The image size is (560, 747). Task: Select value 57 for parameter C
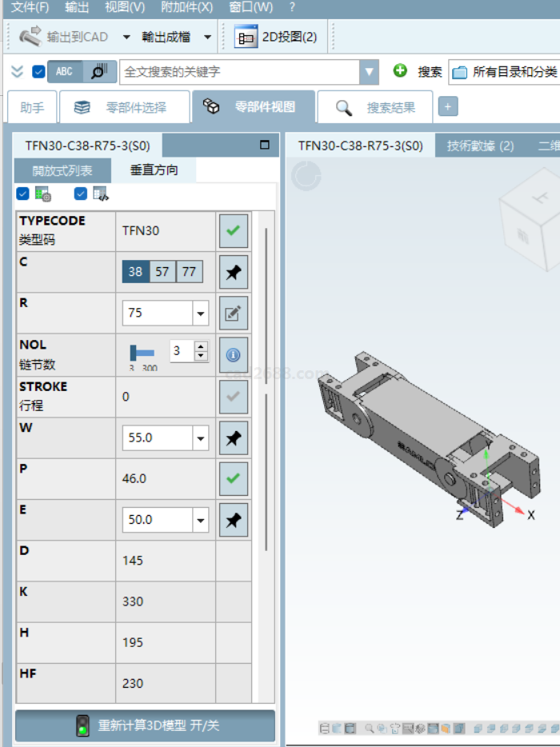point(162,272)
